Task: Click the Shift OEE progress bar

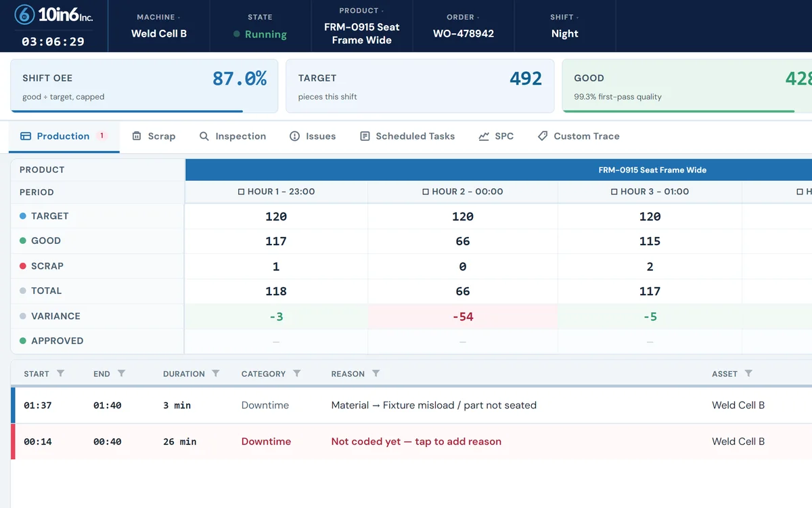Action: 127,111
